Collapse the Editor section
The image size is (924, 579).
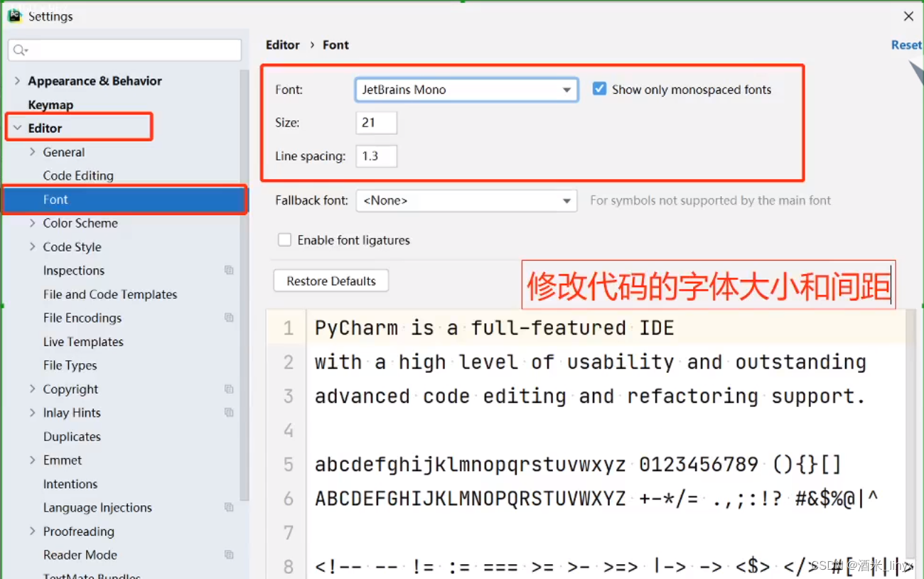pyautogui.click(x=17, y=128)
